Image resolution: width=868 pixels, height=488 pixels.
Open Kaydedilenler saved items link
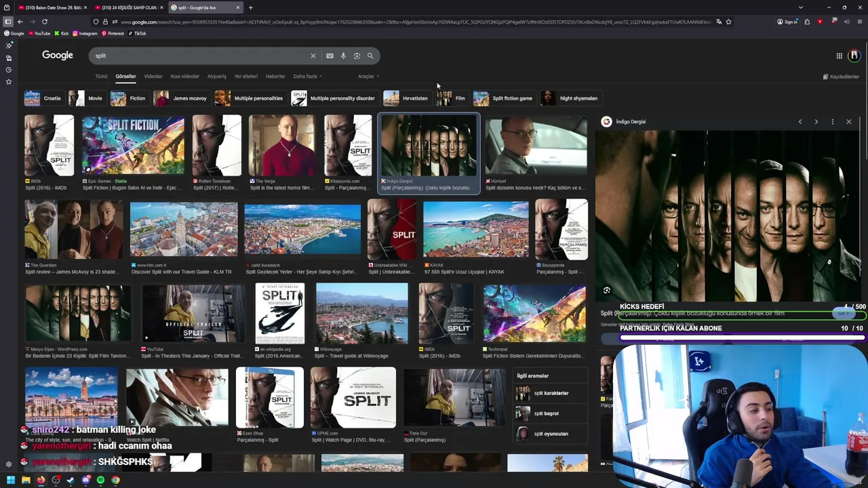[x=841, y=77]
